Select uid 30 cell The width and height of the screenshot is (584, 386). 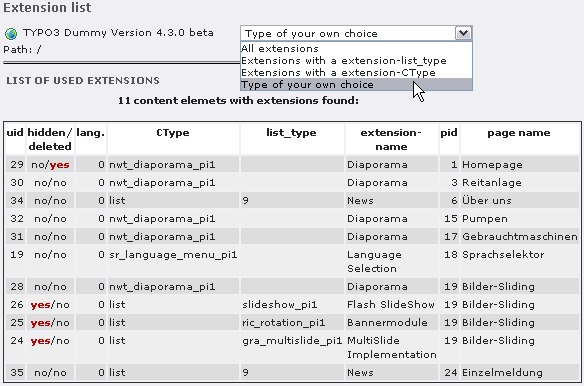16,183
